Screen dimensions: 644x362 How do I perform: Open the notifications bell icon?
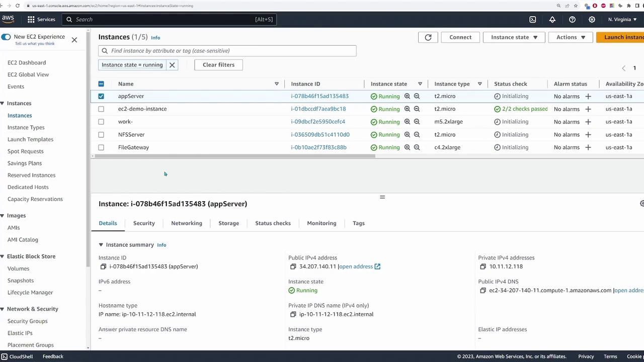click(552, 20)
